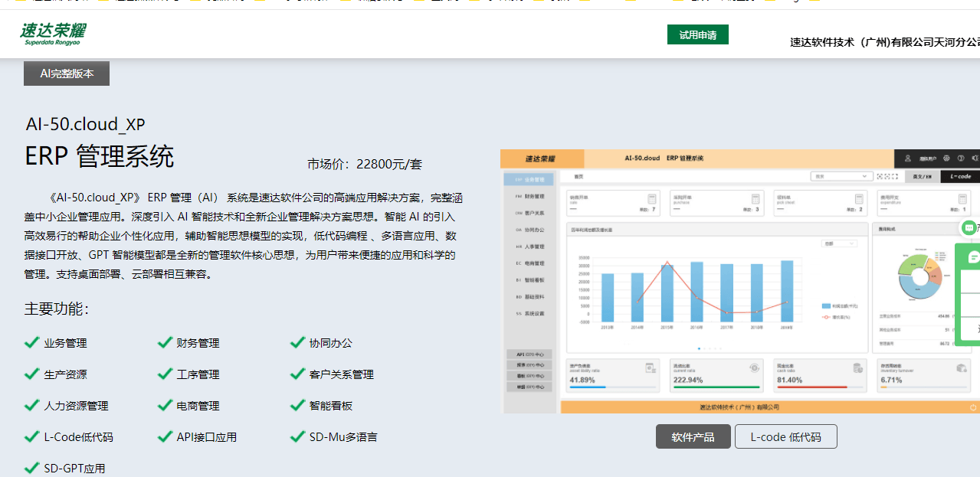Click the black L-code button in the preview
The image size is (980, 477).
tap(960, 176)
